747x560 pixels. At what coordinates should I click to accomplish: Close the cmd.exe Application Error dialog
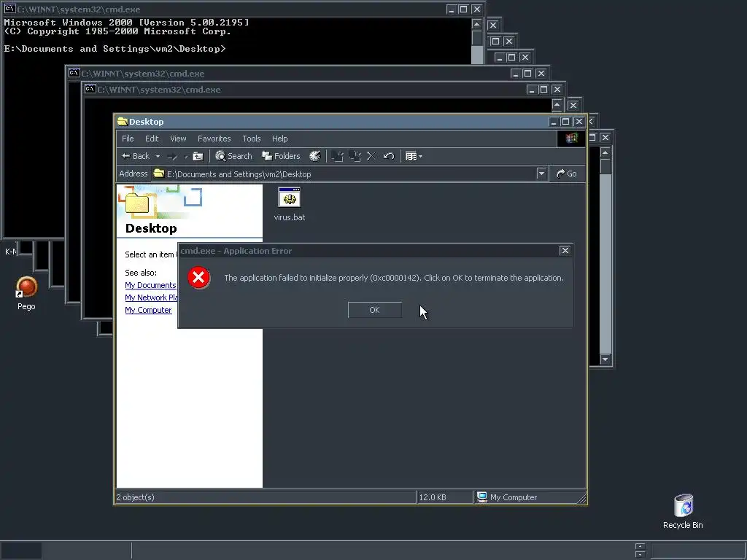pyautogui.click(x=565, y=251)
